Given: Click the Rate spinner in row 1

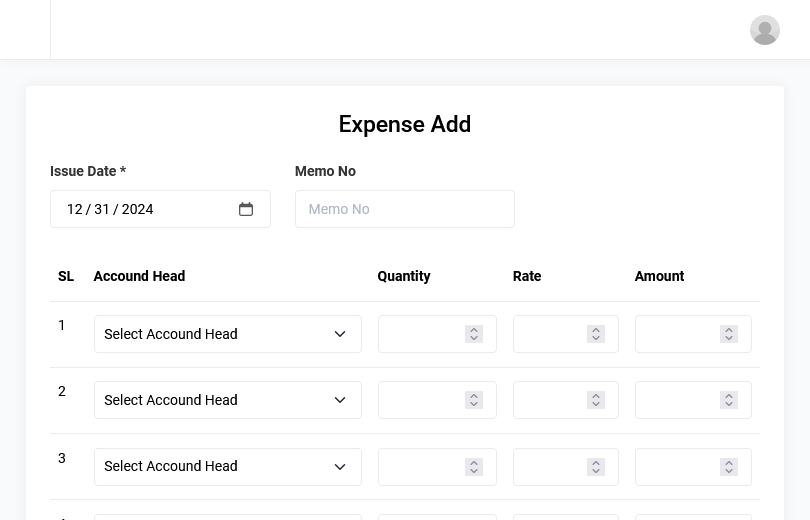Looking at the screenshot, I should 596,334.
